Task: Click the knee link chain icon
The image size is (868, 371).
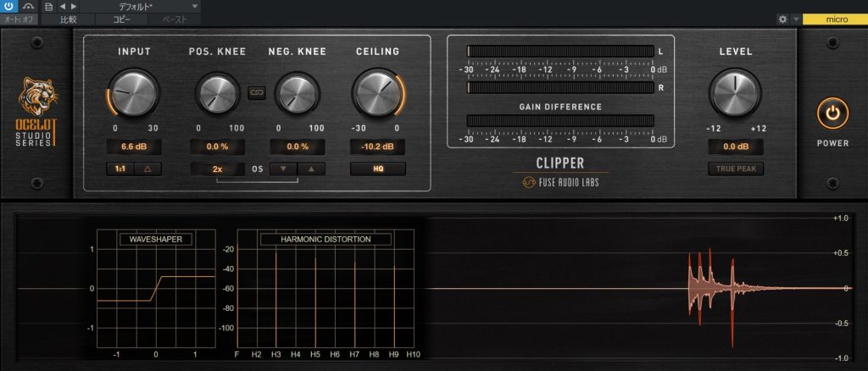Action: click(257, 92)
